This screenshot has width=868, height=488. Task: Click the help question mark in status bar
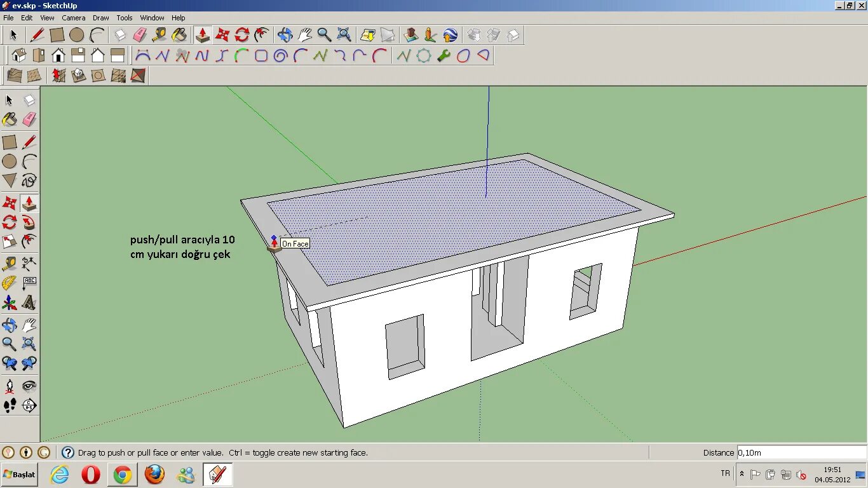click(x=68, y=452)
